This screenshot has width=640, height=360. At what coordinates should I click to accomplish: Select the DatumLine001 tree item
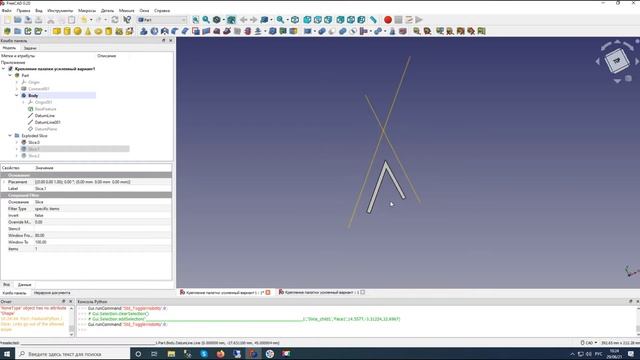tap(47, 122)
